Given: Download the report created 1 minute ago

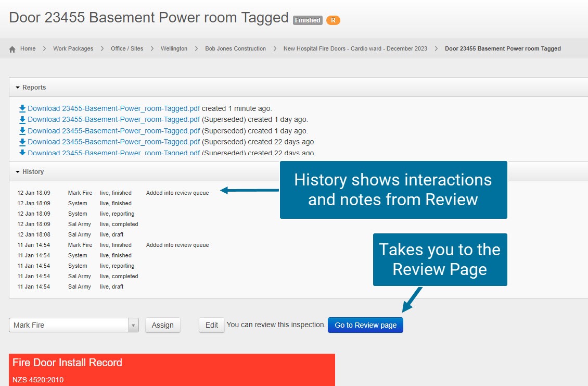Looking at the screenshot, I should pos(113,108).
